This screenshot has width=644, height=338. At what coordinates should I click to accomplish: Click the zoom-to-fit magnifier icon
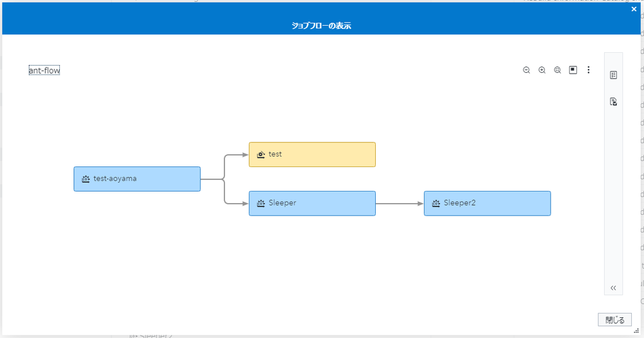(x=558, y=70)
